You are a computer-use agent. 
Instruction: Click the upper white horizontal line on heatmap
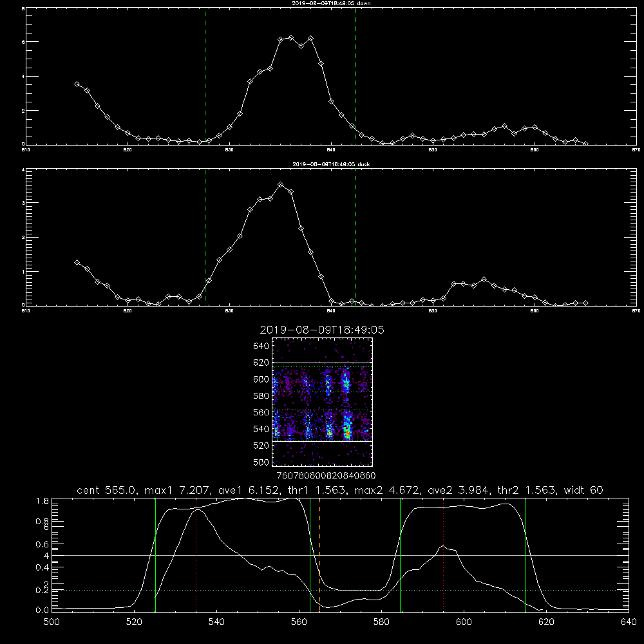tap(323, 363)
